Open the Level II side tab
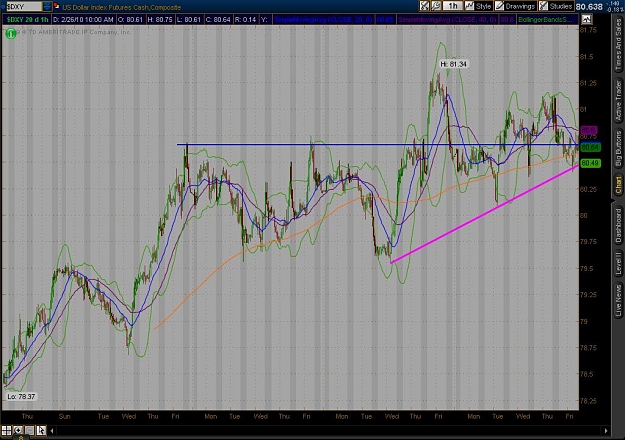The image size is (625, 440). (618, 263)
